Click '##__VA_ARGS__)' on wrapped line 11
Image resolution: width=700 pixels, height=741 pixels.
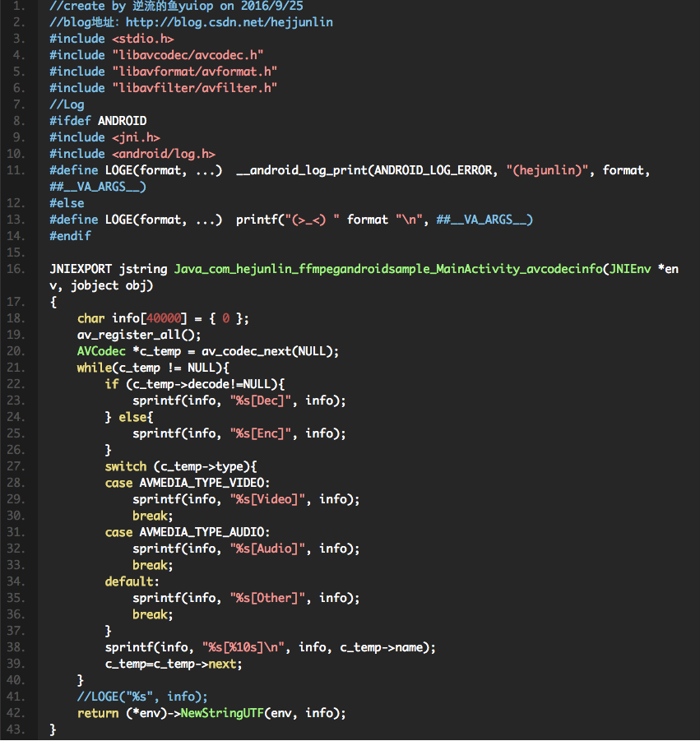(98, 187)
